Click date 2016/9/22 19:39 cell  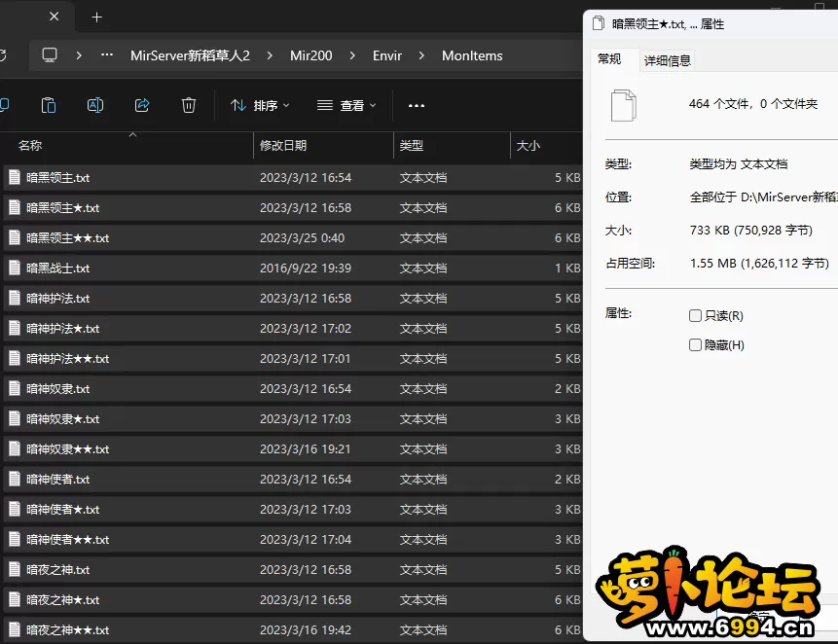(x=306, y=268)
